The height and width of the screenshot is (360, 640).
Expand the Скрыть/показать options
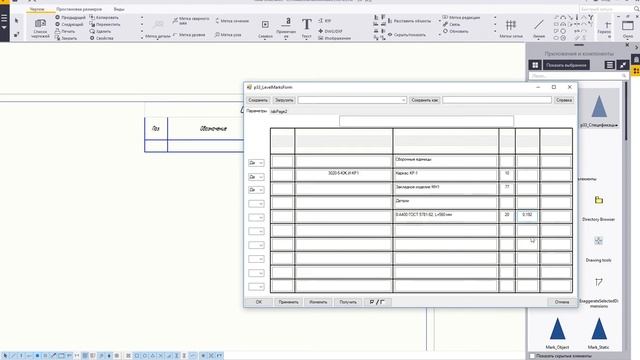pos(439,35)
